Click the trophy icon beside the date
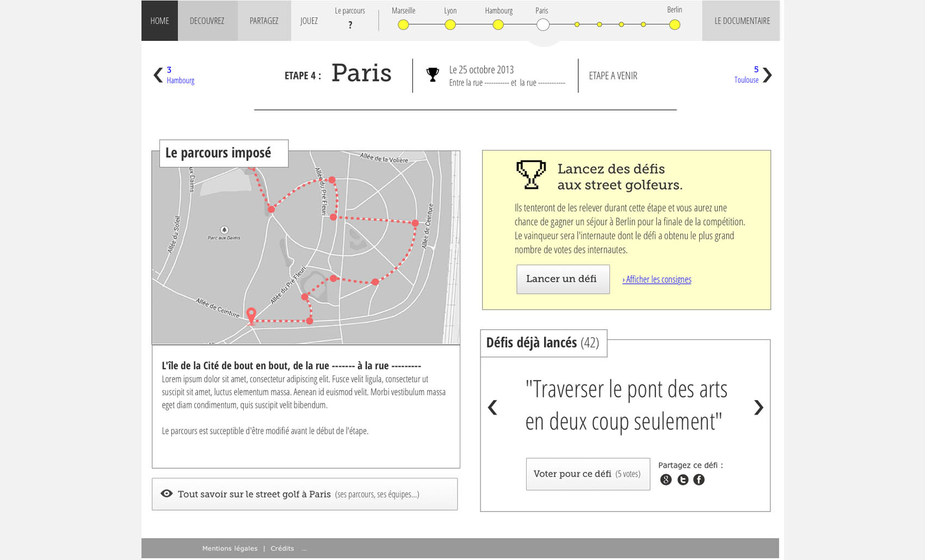 433,75
